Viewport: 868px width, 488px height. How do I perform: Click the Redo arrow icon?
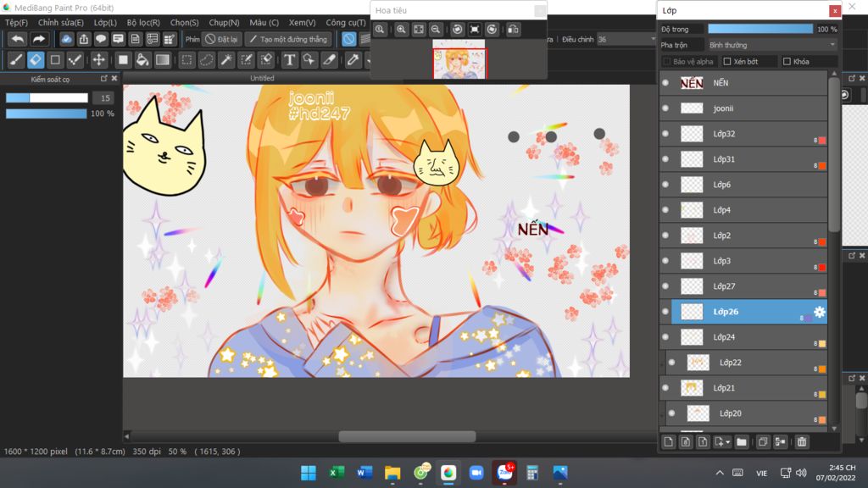(38, 39)
